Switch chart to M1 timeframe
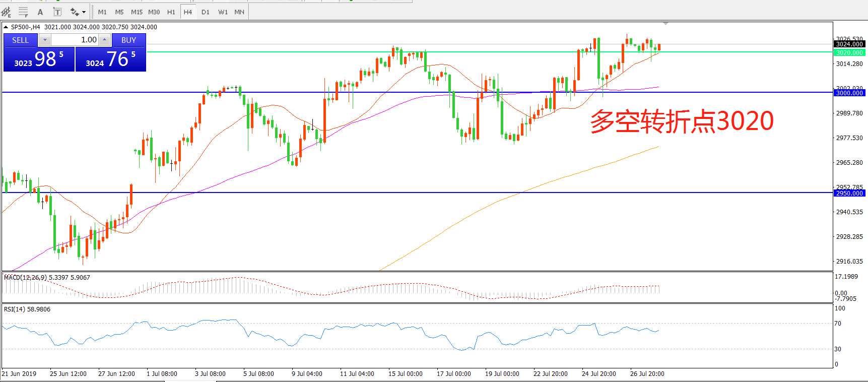 102,12
